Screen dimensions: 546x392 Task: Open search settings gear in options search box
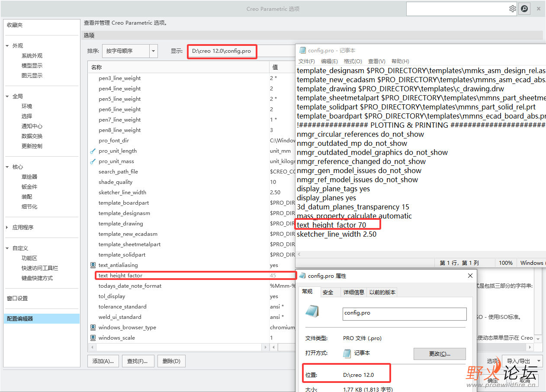[512, 9]
